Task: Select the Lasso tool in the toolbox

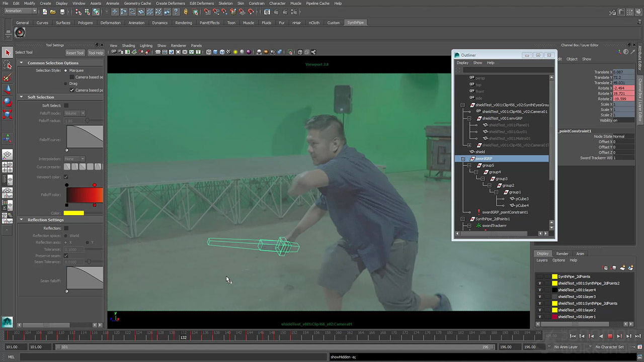Action: coord(8,65)
